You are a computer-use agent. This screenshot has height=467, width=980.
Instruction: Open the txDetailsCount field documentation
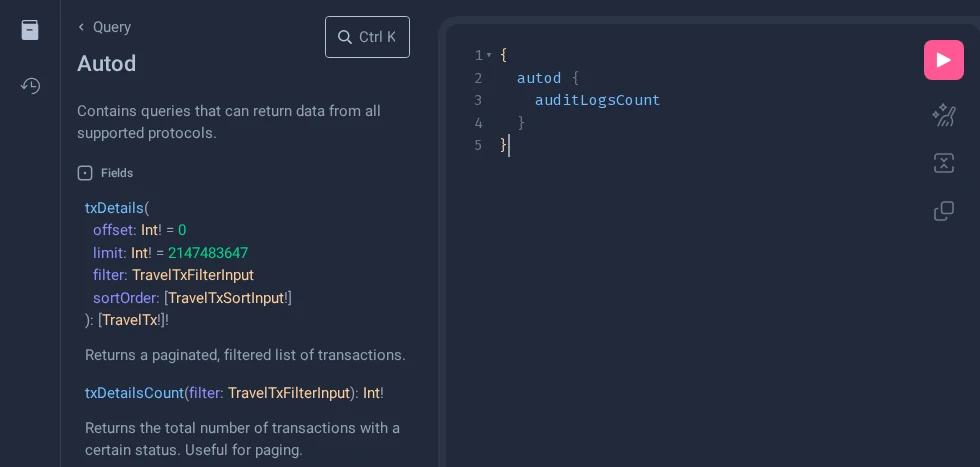pos(134,393)
